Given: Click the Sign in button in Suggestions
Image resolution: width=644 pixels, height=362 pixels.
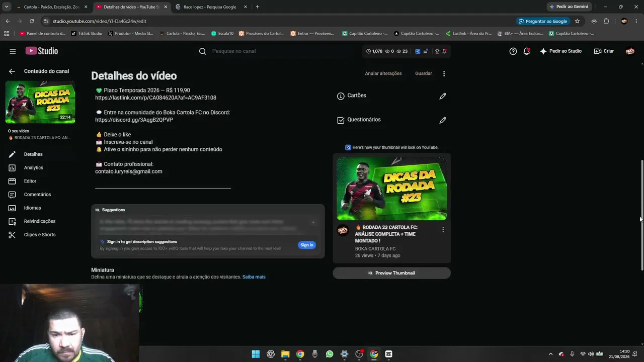Looking at the screenshot, I should tap(306, 245).
